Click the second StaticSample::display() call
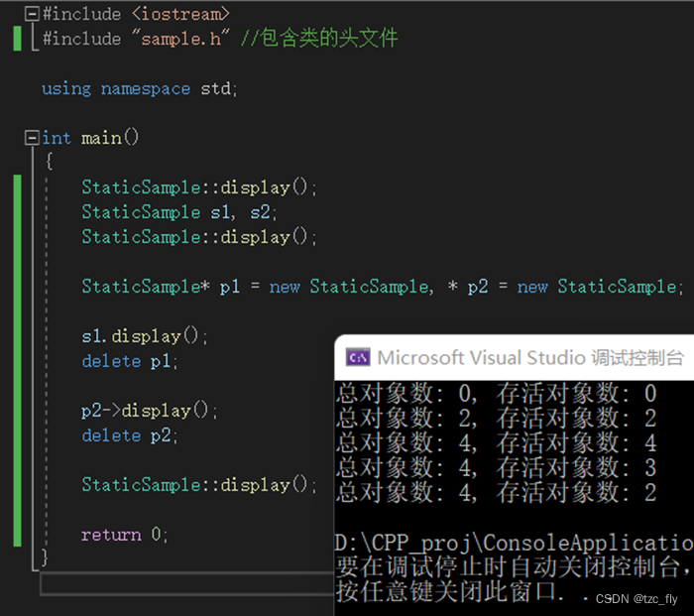Viewport: 694px width, 616px height. 199,237
